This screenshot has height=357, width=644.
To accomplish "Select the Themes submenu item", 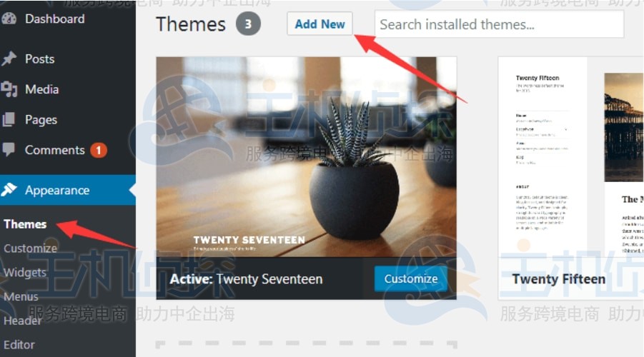I will (x=25, y=224).
